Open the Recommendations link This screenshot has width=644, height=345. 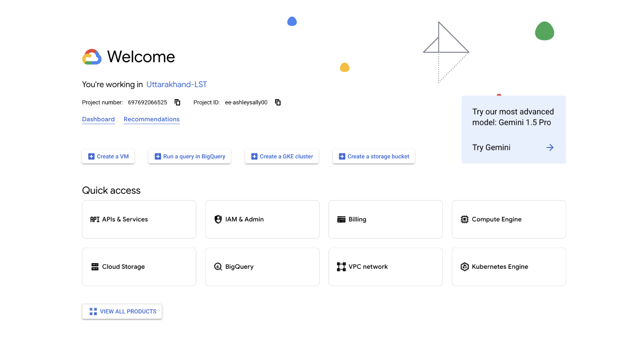151,119
